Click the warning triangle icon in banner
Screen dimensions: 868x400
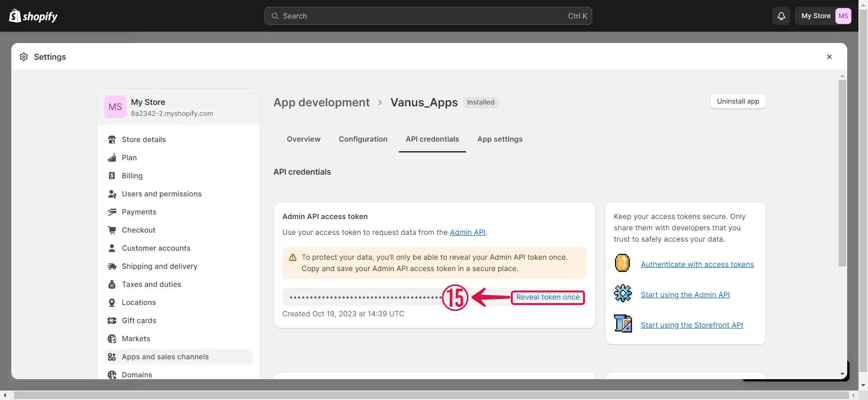point(292,257)
